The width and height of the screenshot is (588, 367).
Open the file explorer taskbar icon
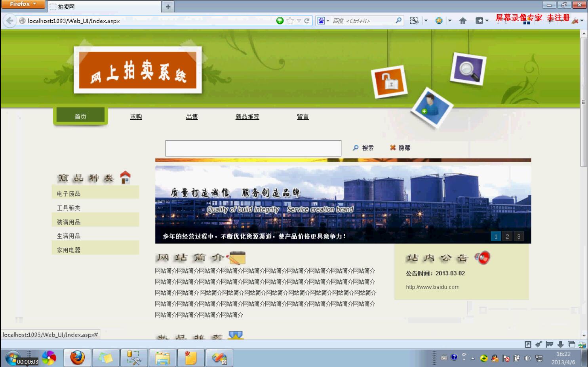(162, 358)
